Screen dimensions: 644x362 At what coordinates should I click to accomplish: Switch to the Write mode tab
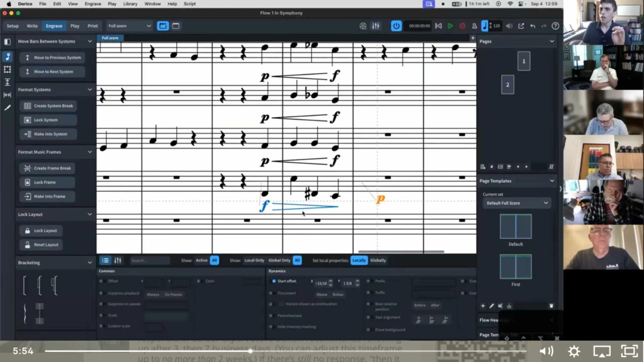(x=32, y=26)
